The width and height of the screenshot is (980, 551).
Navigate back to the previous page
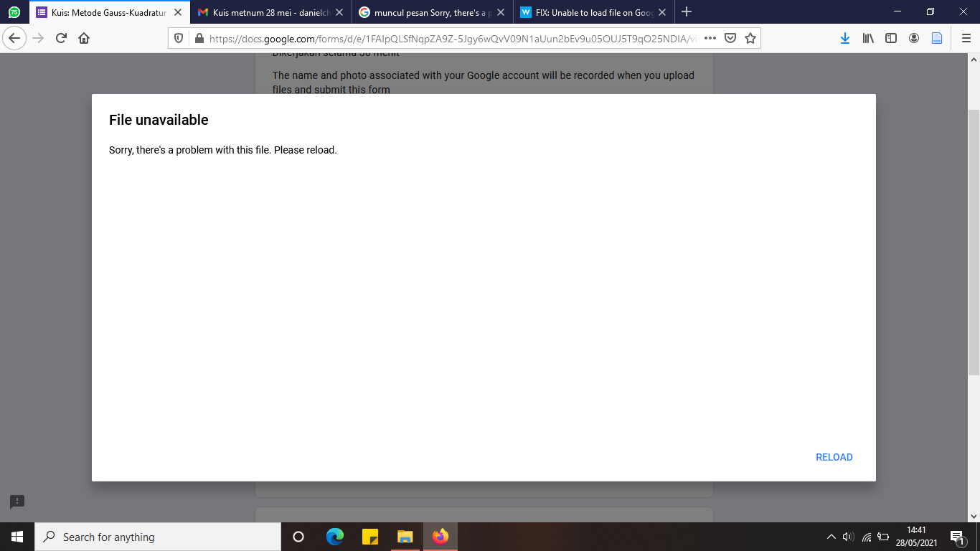coord(14,37)
